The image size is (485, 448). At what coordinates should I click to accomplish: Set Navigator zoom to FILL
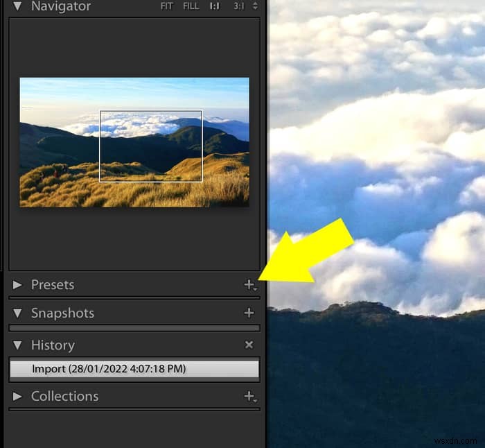pos(191,6)
